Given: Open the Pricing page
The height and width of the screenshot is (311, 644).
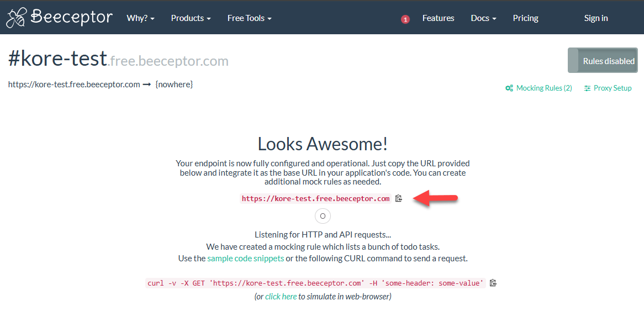Looking at the screenshot, I should (525, 18).
